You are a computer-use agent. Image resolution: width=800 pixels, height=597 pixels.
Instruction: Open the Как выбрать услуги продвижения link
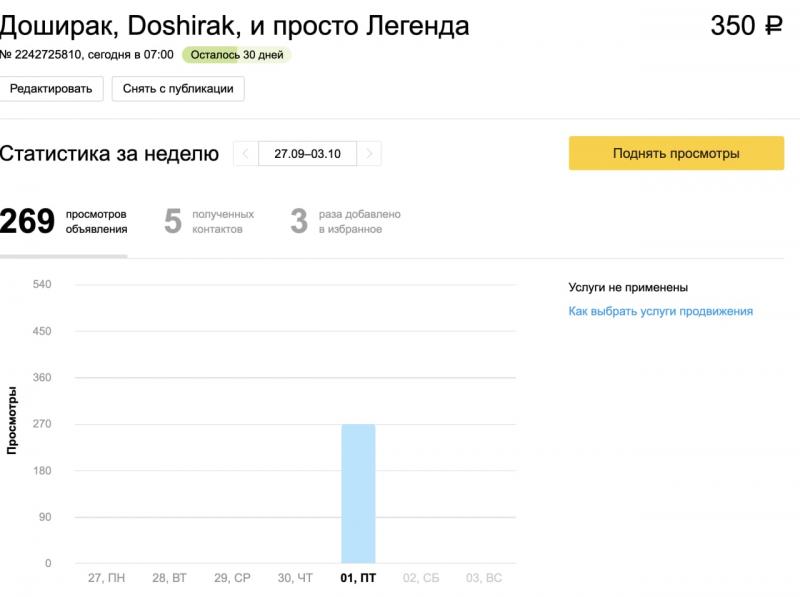[x=661, y=311]
